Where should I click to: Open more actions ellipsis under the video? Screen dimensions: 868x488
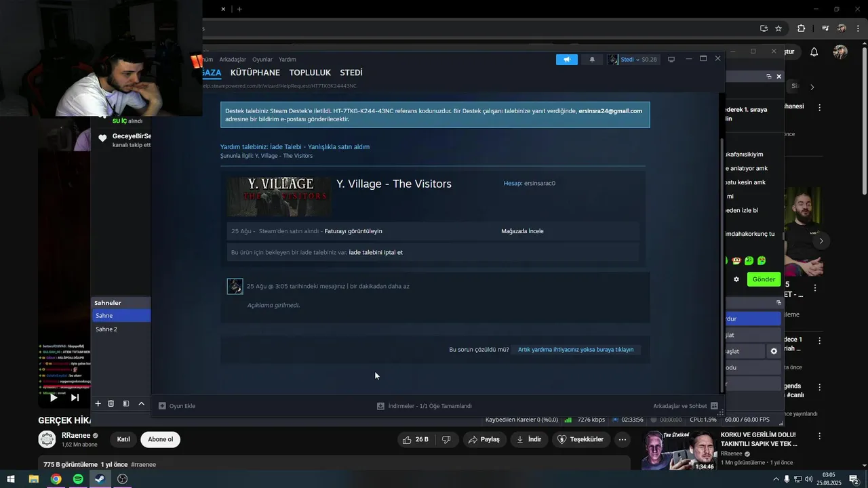pos(623,439)
